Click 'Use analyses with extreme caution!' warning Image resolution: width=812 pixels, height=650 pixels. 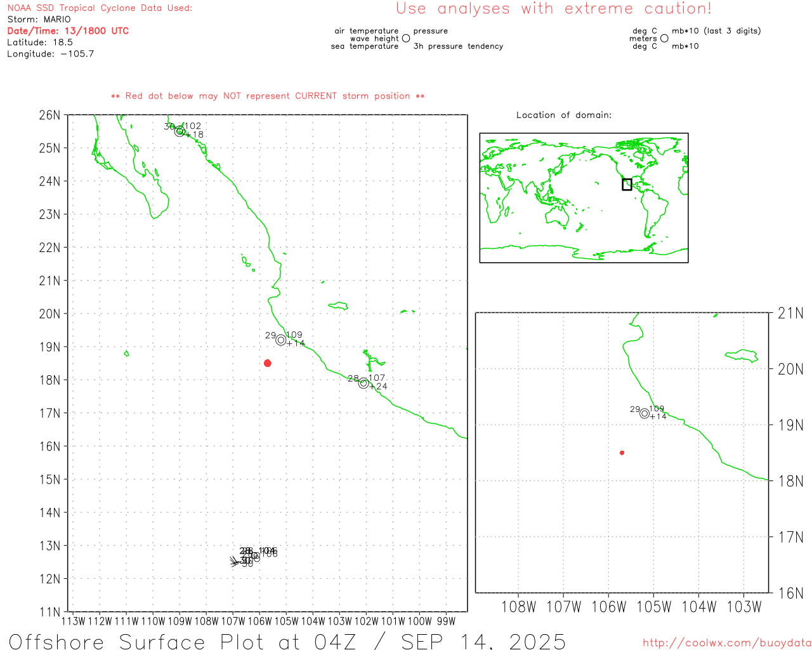[554, 8]
